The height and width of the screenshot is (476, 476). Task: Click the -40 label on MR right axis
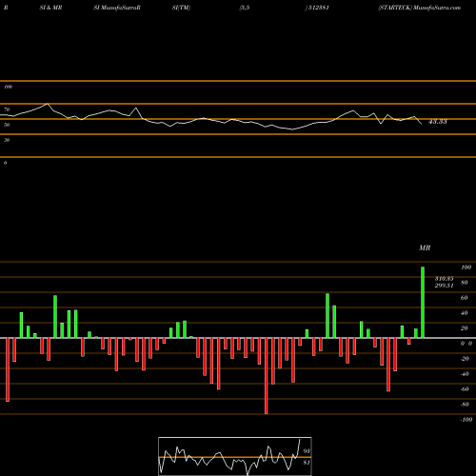click(465, 374)
